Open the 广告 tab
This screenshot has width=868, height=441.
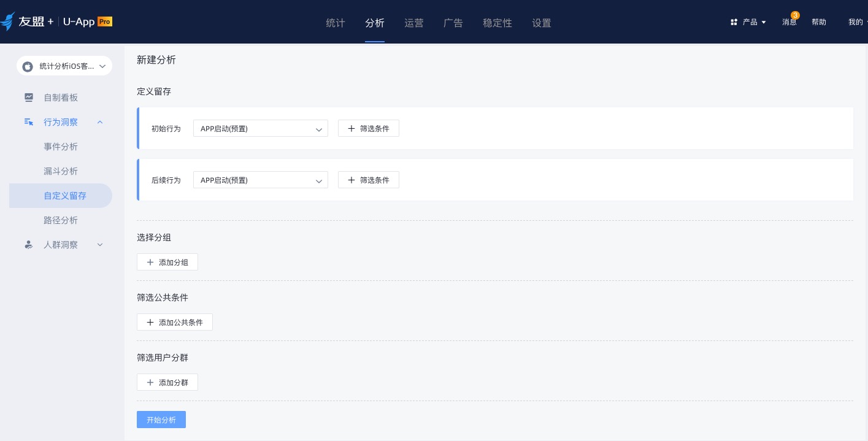tap(453, 23)
